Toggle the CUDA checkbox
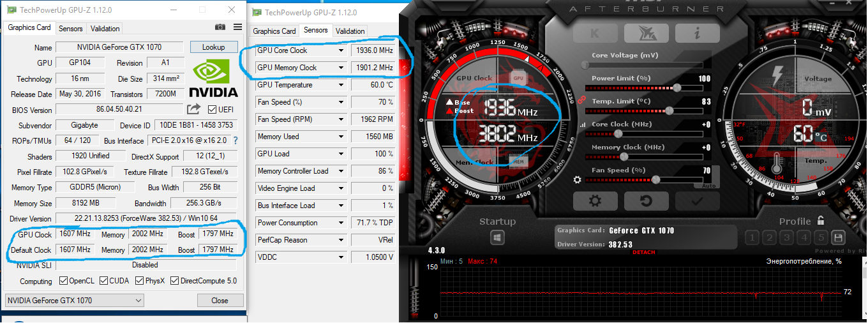Screen dimensions: 868x323 [x=103, y=281]
